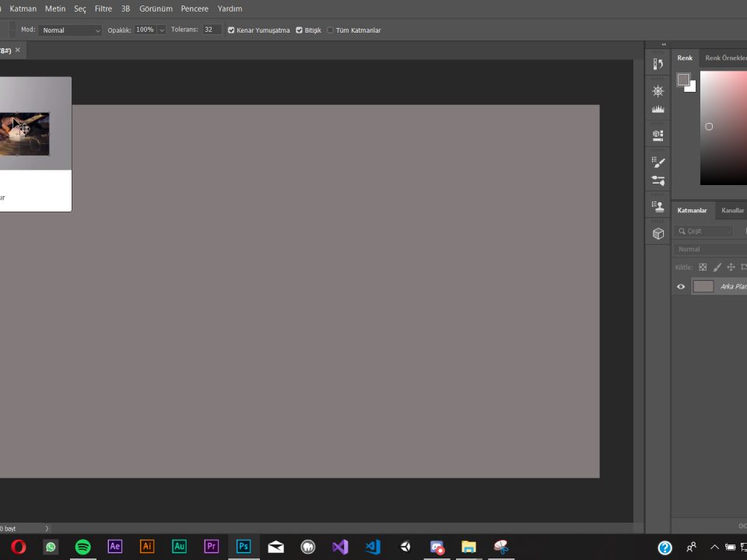Switch to the Kanallar tab
This screenshot has height=560, width=747.
coord(731,210)
